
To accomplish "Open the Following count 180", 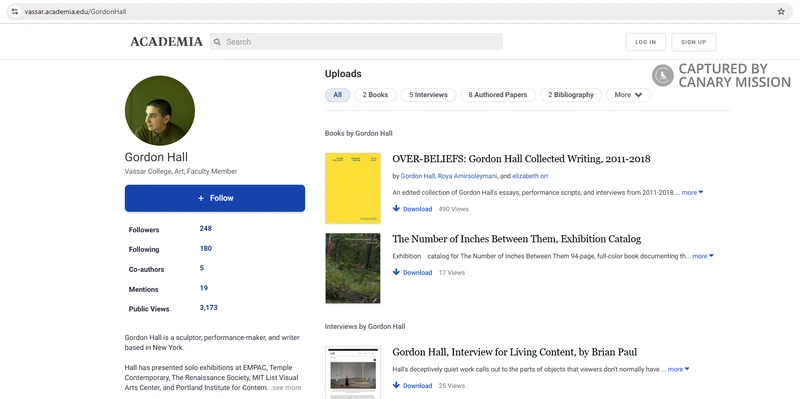I will (x=206, y=248).
